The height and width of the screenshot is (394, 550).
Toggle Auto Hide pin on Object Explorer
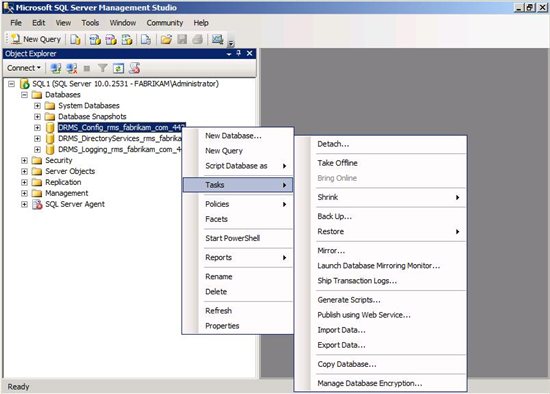(239, 53)
